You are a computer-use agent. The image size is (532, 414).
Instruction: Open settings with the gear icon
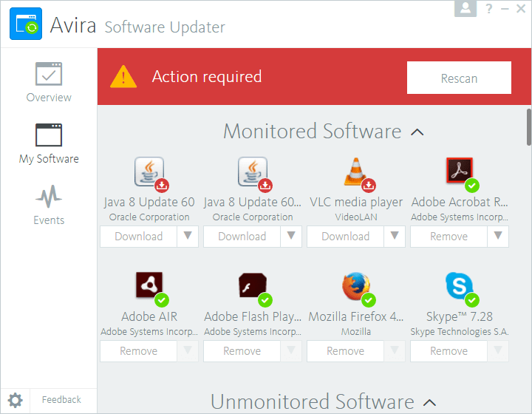[x=16, y=401]
